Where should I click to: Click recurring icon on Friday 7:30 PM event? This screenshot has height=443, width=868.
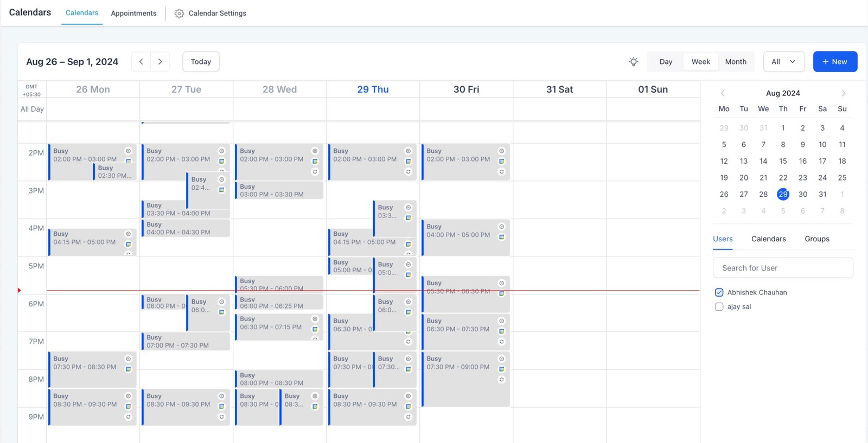point(502,380)
